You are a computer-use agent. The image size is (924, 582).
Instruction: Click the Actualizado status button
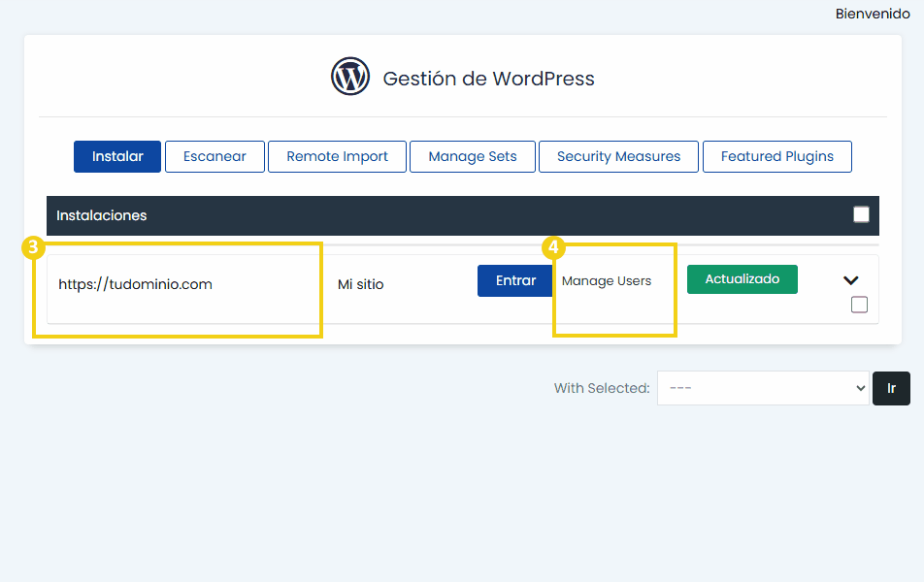coord(742,279)
